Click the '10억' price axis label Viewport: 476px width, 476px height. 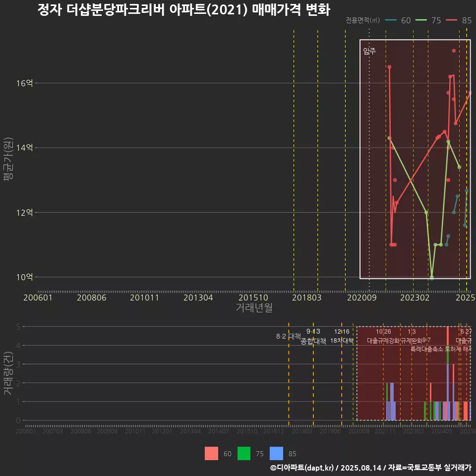(24, 277)
